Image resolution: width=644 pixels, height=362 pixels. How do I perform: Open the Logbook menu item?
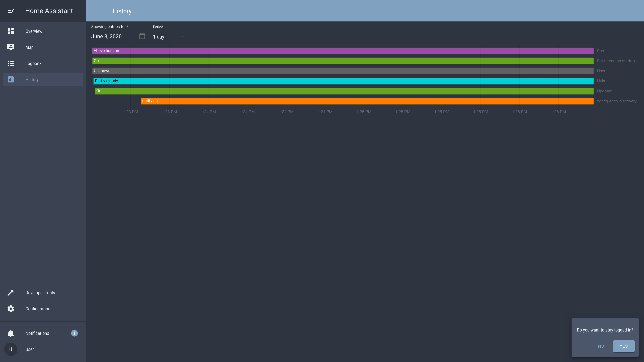[x=34, y=64]
